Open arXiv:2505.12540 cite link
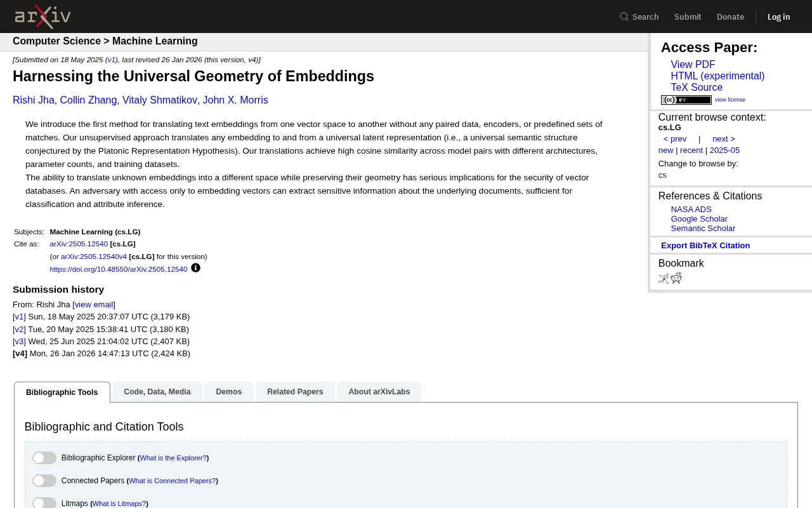This screenshot has height=508, width=812. tap(79, 244)
